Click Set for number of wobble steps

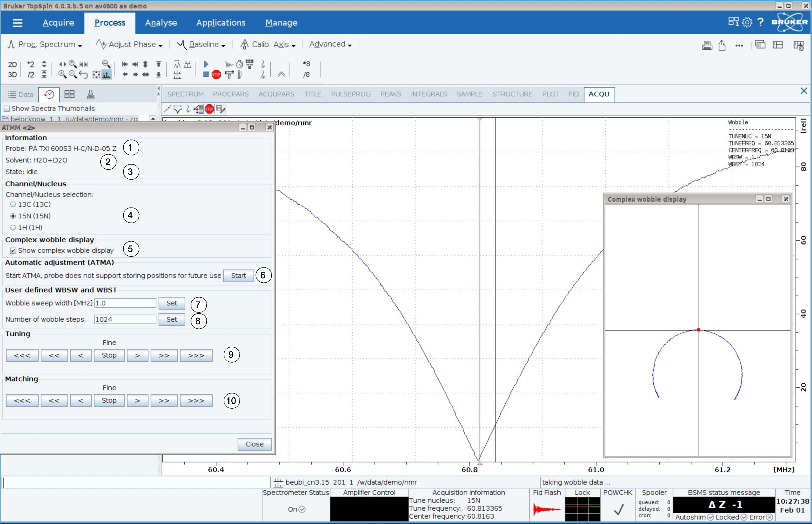click(172, 320)
